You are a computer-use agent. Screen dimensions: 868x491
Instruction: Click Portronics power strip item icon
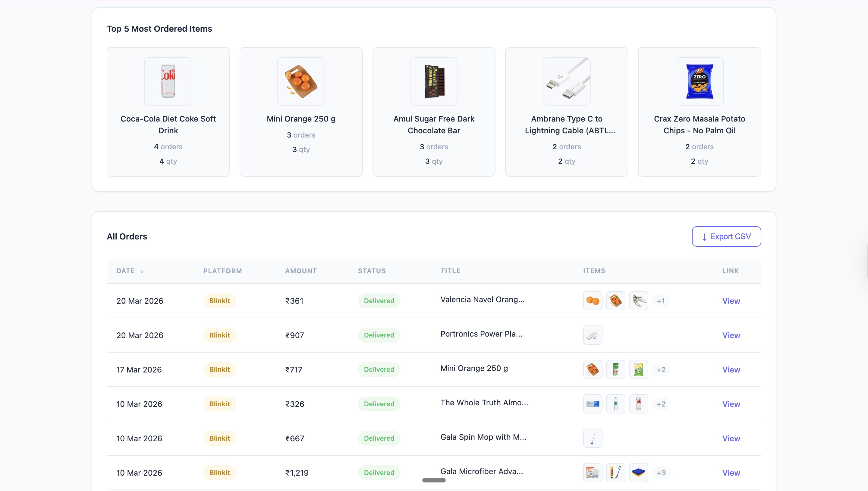(x=592, y=335)
